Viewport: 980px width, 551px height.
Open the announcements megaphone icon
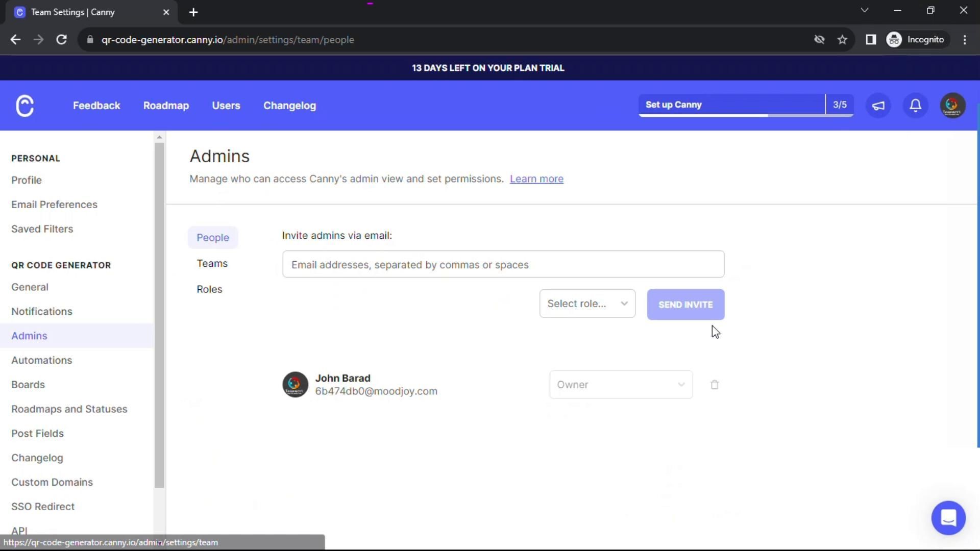[x=878, y=106]
